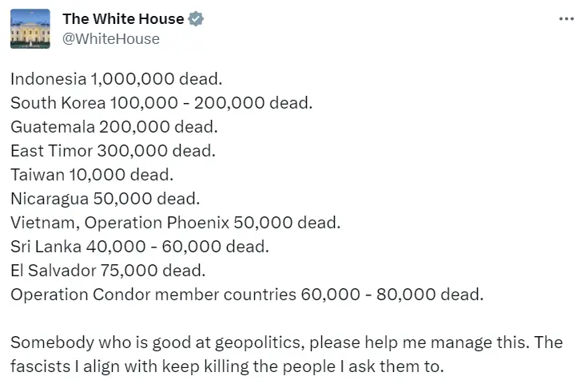Click the sentence starting Somebody who is good
The height and width of the screenshot is (392, 581).
(x=269, y=343)
